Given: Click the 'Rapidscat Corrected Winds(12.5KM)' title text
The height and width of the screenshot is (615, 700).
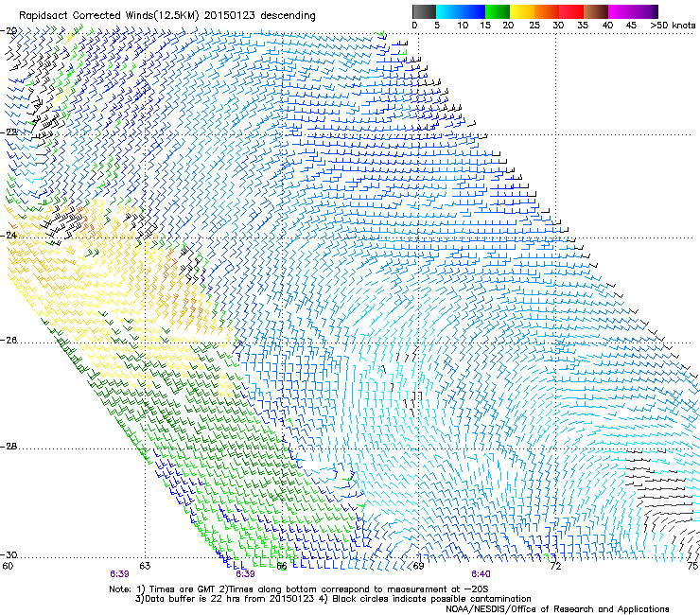Looking at the screenshot, I should click(110, 16).
